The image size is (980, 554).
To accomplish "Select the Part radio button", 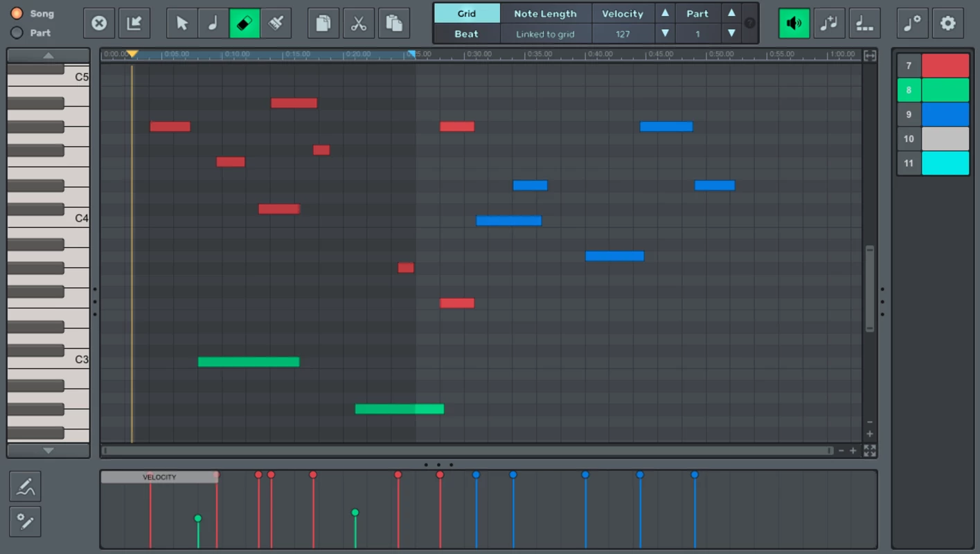I will pyautogui.click(x=17, y=33).
